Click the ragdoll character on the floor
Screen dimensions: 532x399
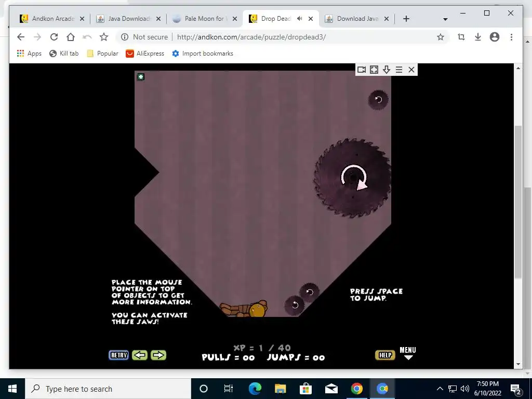pos(244,309)
